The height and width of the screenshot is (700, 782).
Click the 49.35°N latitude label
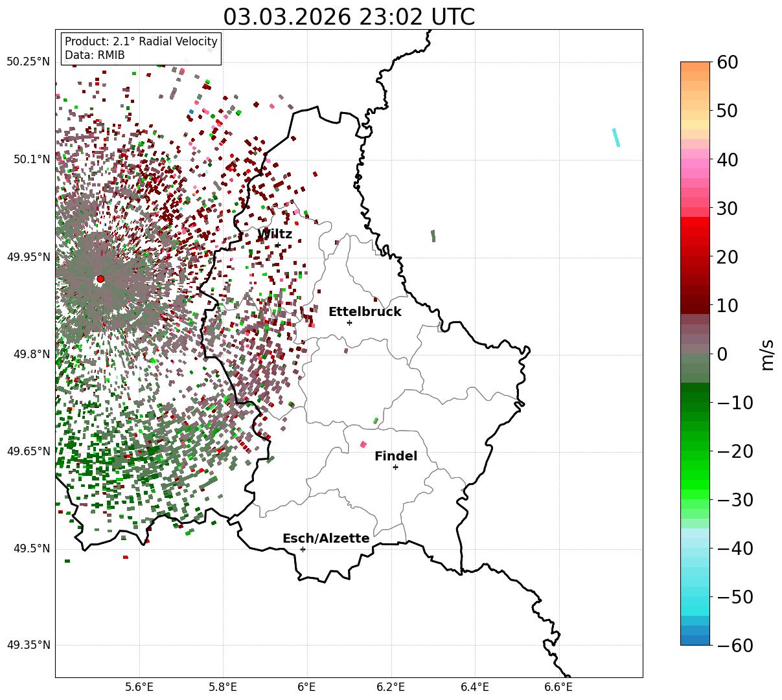(28, 645)
